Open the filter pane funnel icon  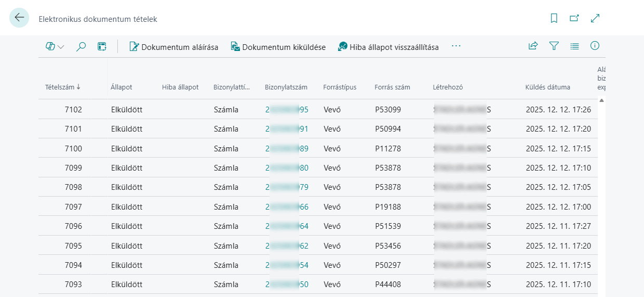(x=554, y=46)
